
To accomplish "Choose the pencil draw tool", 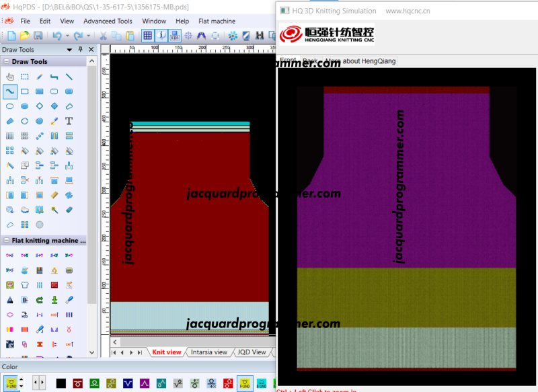I will [x=40, y=77].
